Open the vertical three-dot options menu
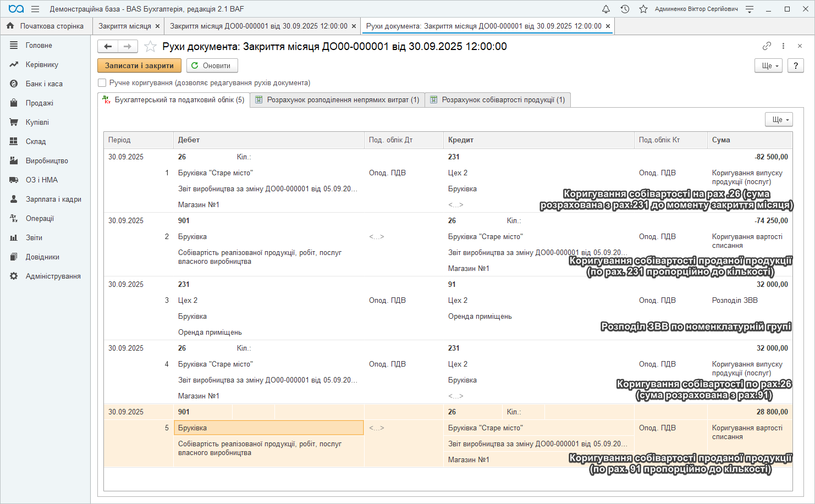815x504 pixels. point(783,46)
